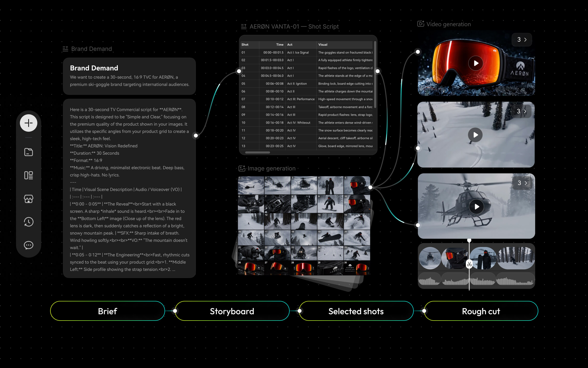Click the 'Visual' column header
Image resolution: width=588 pixels, height=368 pixels.
344,45
